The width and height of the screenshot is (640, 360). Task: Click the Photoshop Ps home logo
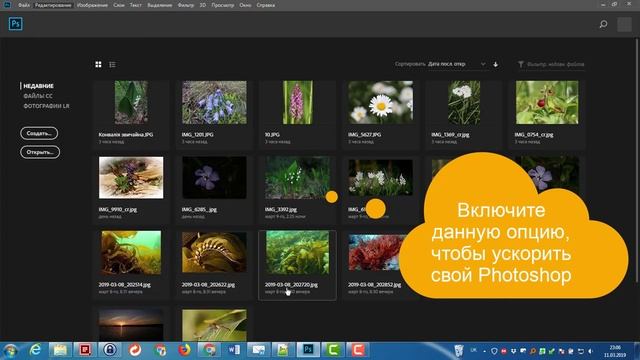click(16, 24)
